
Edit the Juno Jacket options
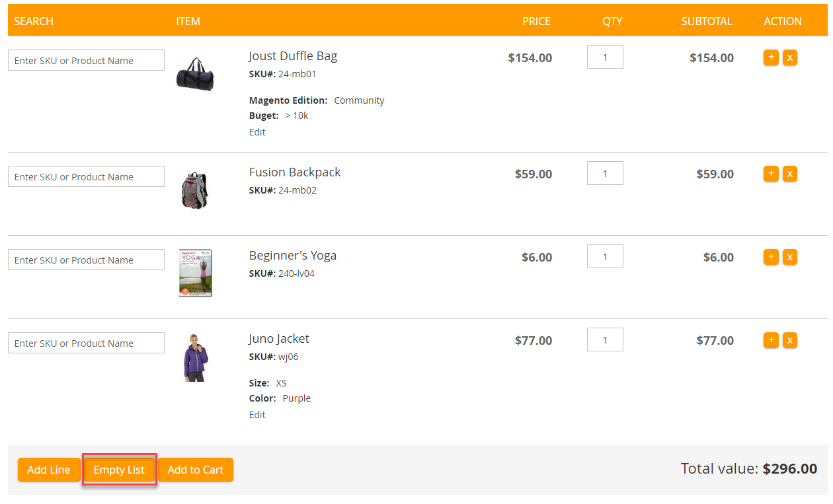[x=257, y=414]
